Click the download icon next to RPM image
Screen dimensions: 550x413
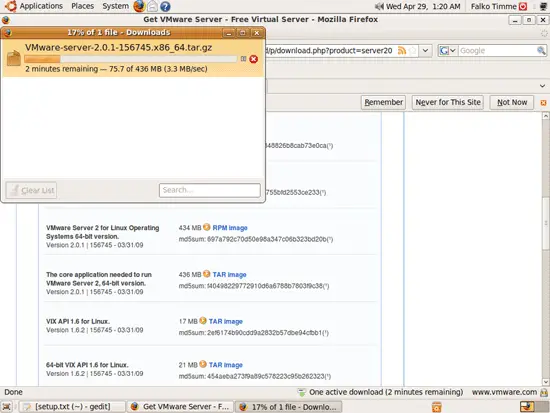click(207, 227)
